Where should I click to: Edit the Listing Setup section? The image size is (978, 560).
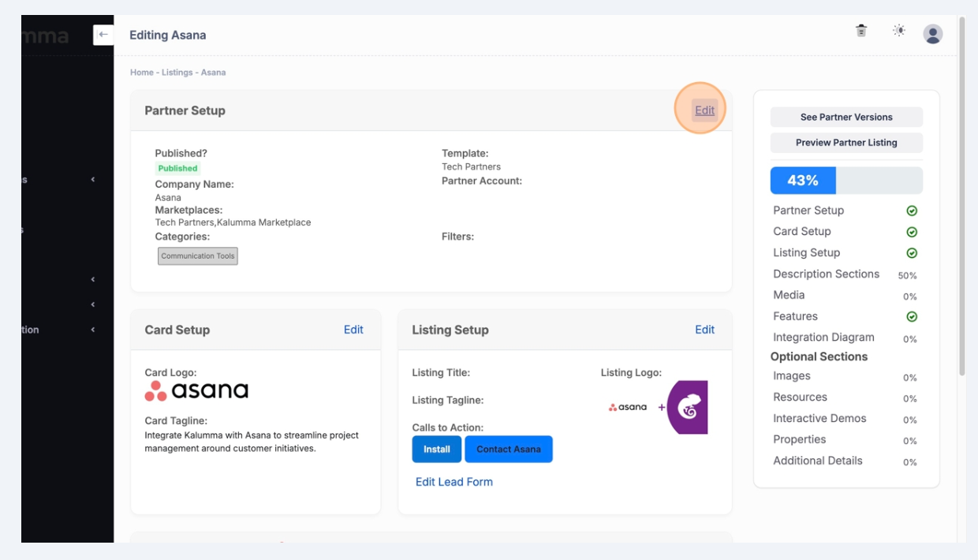704,330
